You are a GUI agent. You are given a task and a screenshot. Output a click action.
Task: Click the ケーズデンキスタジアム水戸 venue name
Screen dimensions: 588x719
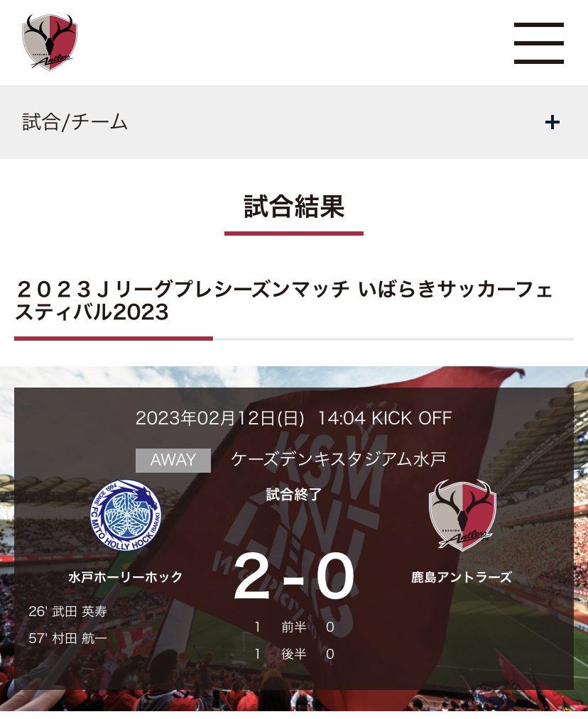[339, 459]
